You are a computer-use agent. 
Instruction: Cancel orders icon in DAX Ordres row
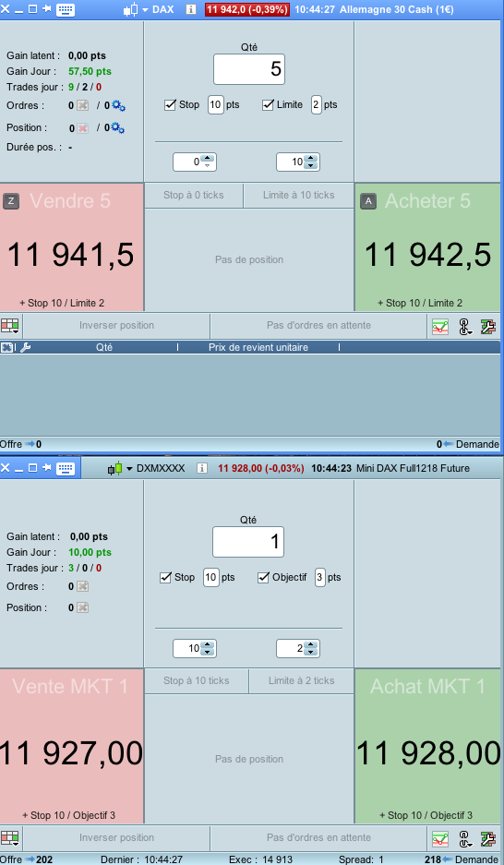[83, 105]
